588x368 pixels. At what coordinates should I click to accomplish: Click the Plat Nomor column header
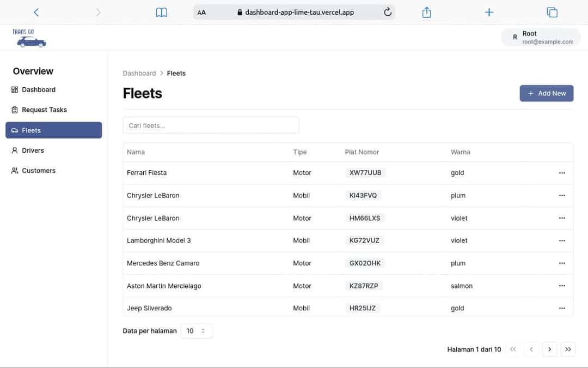[x=362, y=152]
